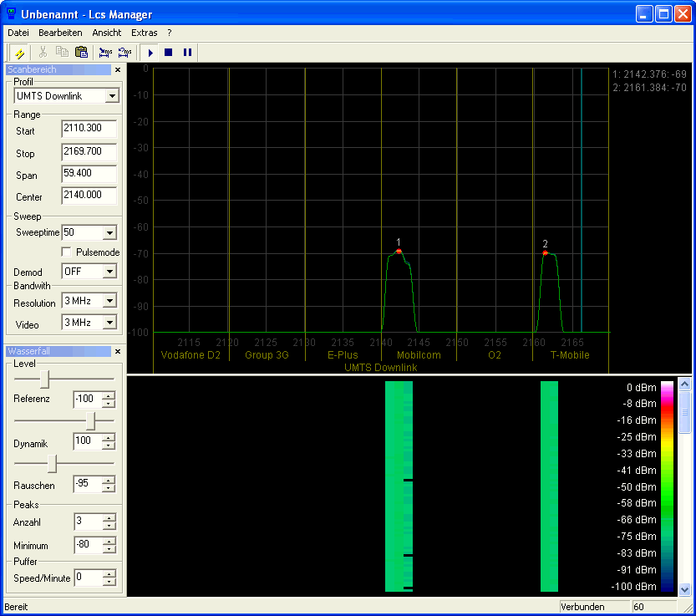Click the Center frequency field
Screen dimensions: 696x616
coord(89,196)
